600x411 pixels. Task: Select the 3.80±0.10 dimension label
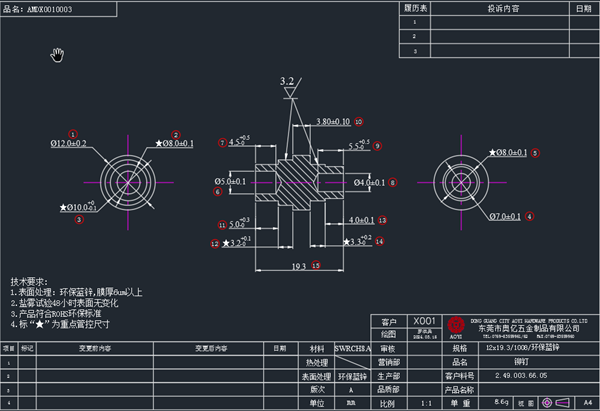[x=332, y=121]
